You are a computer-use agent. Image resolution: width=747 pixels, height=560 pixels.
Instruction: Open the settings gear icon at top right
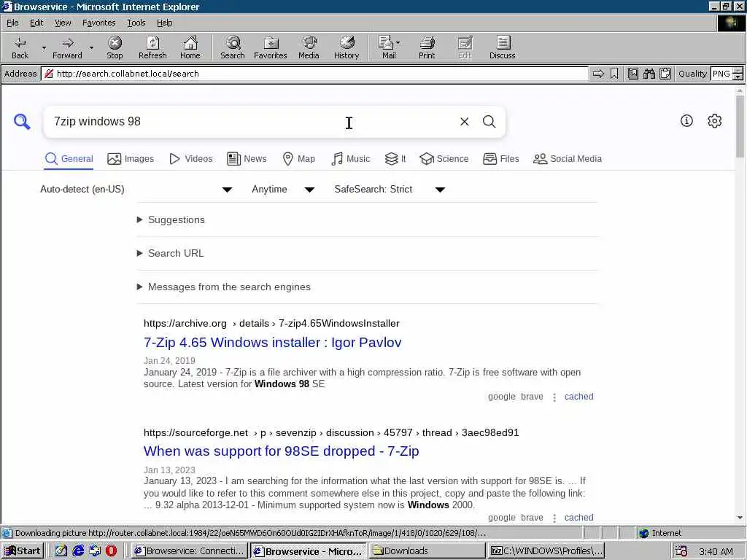pyautogui.click(x=715, y=120)
